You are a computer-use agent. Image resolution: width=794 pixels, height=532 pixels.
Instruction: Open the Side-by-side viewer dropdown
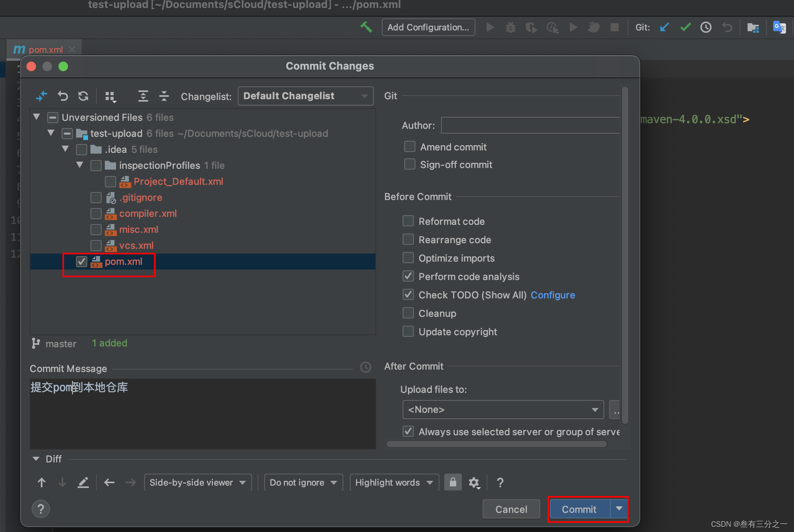tap(198, 482)
